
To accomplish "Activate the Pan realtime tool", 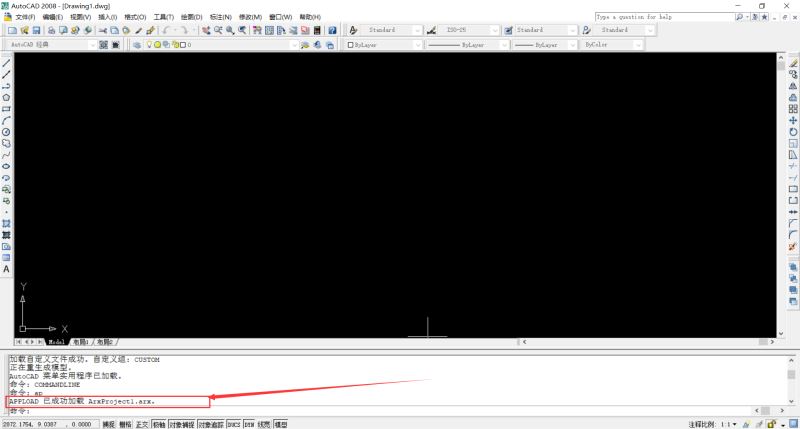I will [x=206, y=31].
